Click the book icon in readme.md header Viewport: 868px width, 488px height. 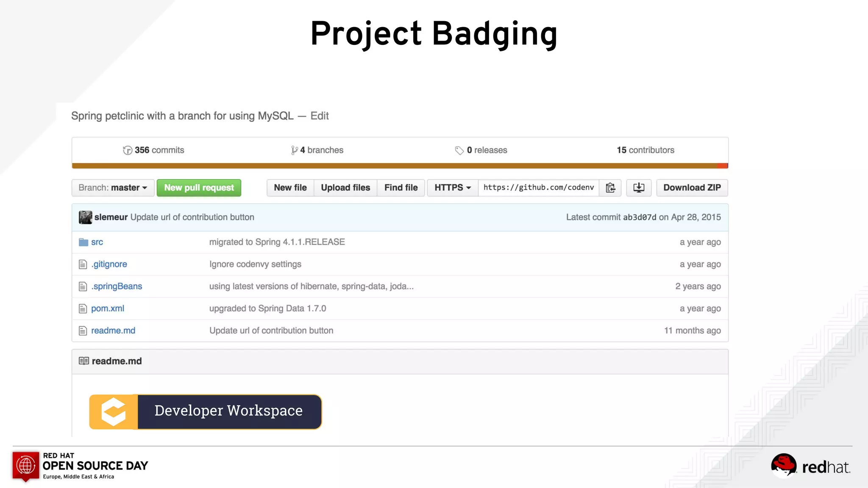click(x=84, y=361)
